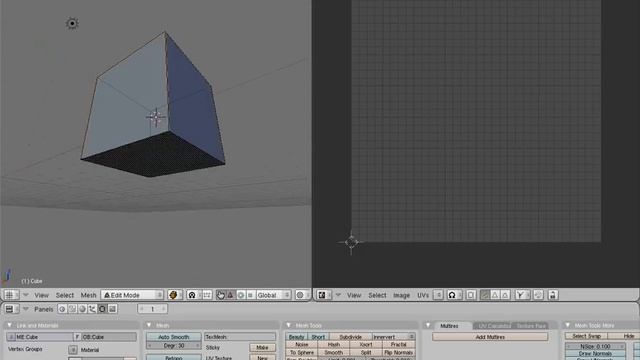The height and width of the screenshot is (360, 640).
Task: Open UV editor window type selector
Action: (x=323, y=295)
